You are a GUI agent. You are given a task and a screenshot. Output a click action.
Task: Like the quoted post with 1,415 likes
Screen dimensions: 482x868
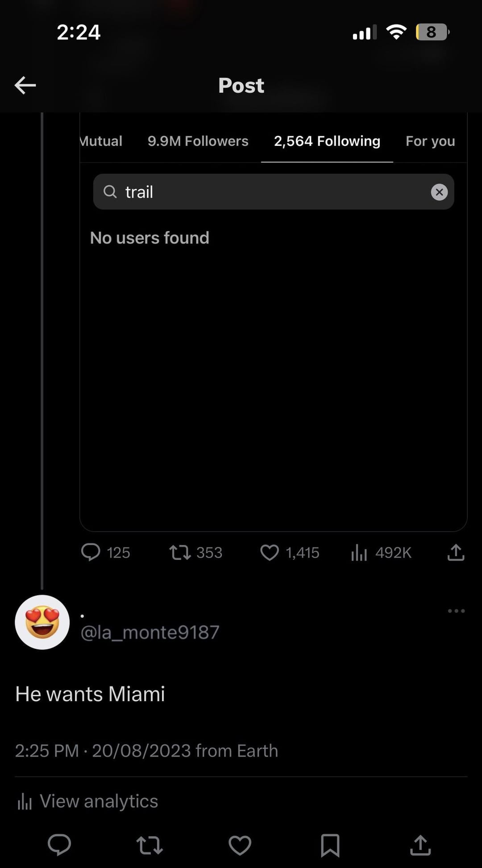point(270,553)
